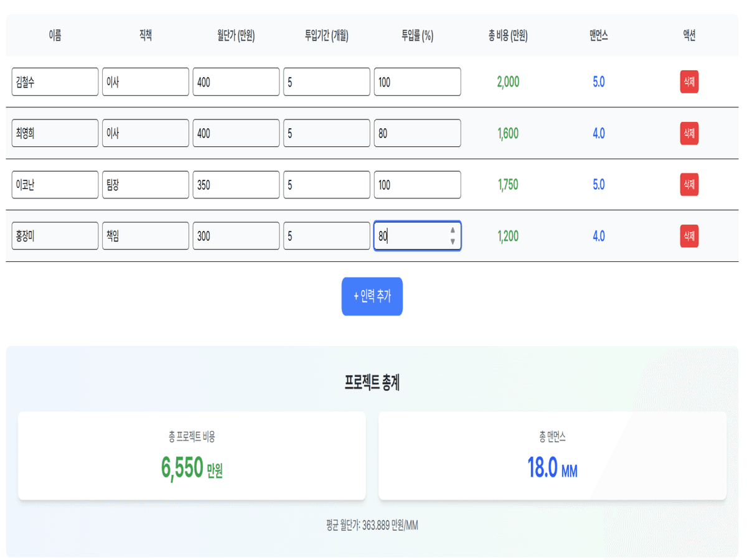Delete the 홍장미 row
The width and height of the screenshot is (747, 560).
[688, 236]
